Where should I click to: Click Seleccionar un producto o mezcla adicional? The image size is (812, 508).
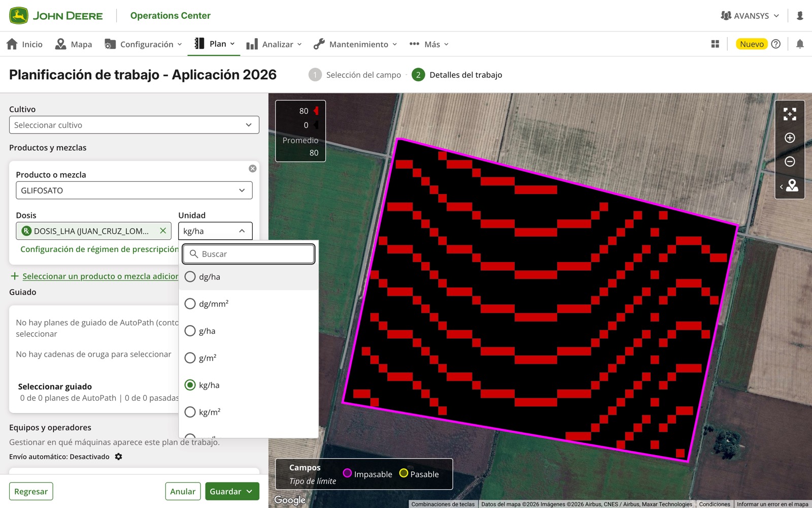click(100, 276)
